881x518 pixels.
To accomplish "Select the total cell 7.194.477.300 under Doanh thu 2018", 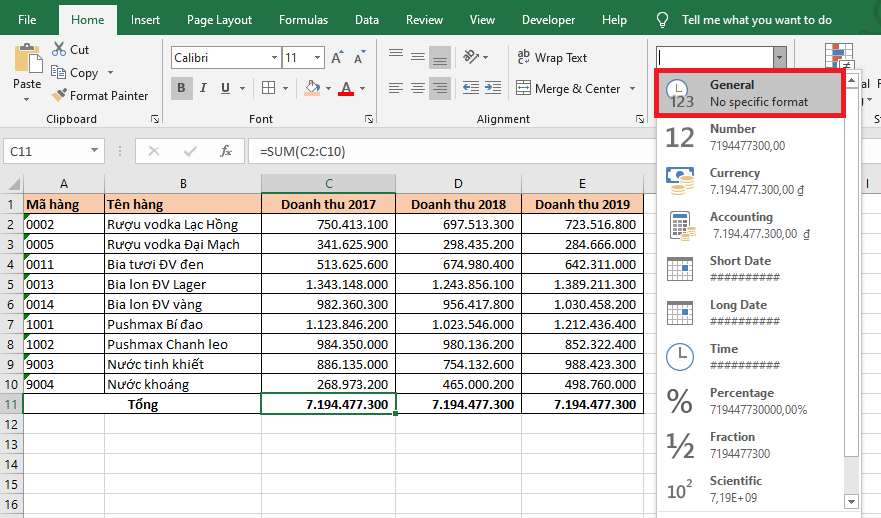I will click(458, 405).
